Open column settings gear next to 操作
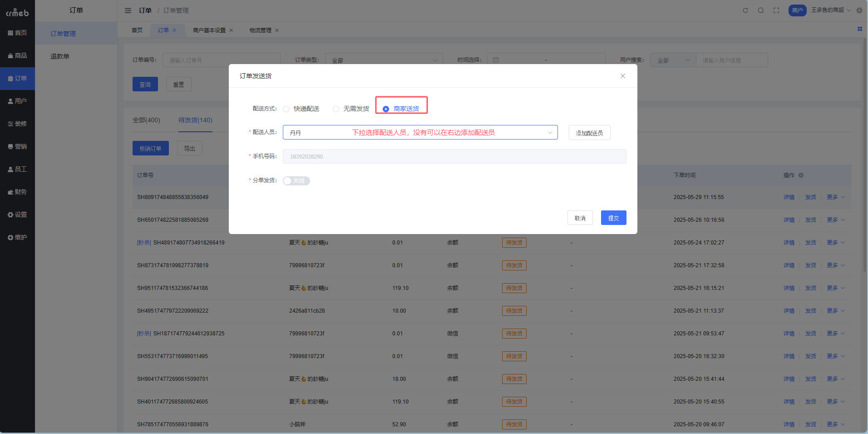 801,175
